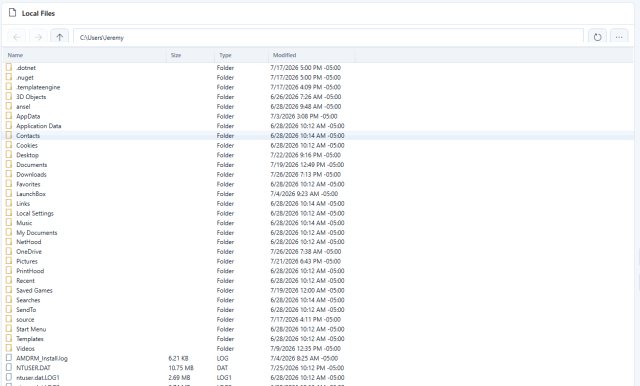
Task: Click the 3D Objects folder icon
Action: pos(9,96)
